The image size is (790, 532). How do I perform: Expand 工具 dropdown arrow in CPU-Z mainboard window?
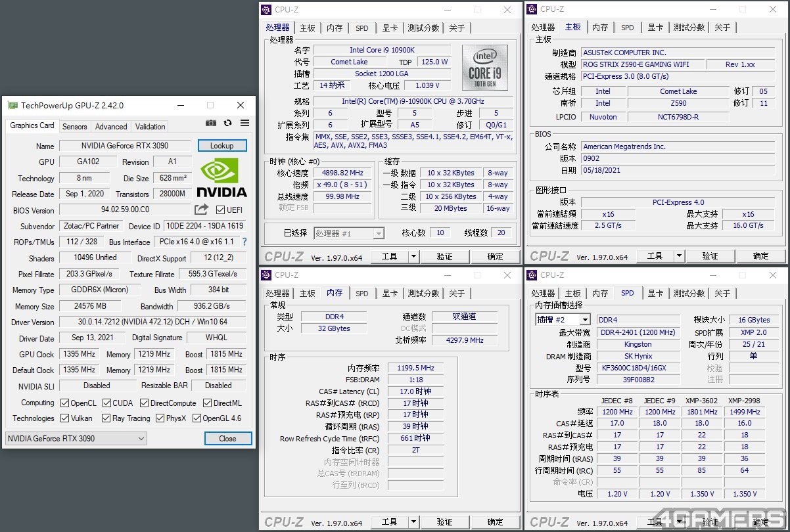(x=679, y=256)
